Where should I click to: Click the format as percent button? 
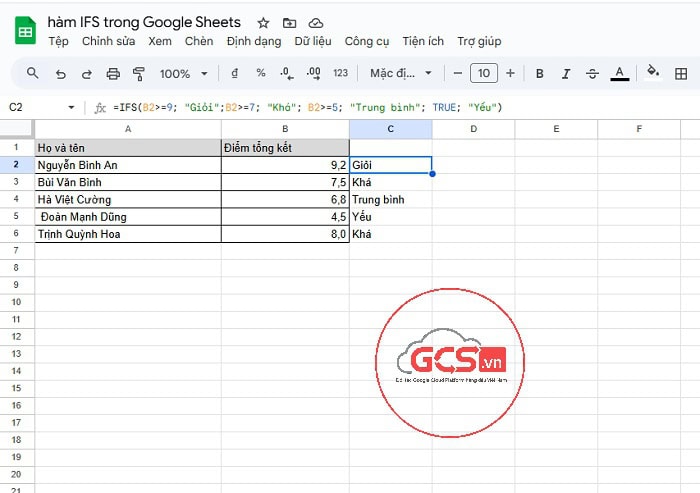click(x=261, y=73)
